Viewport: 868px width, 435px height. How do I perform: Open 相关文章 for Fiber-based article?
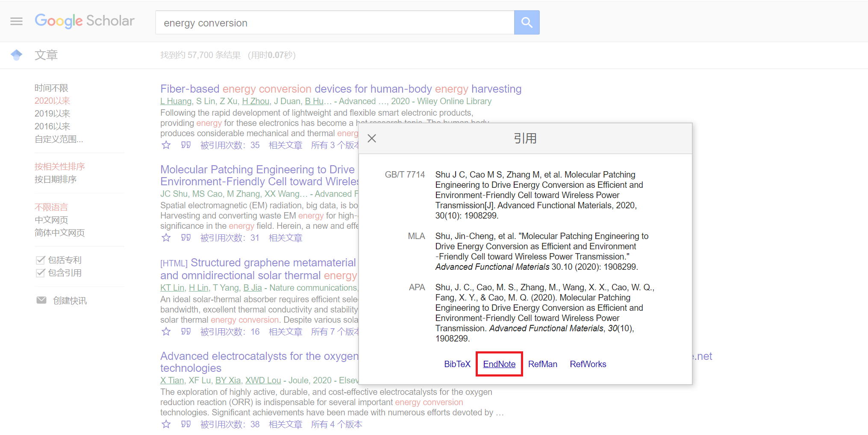[285, 145]
